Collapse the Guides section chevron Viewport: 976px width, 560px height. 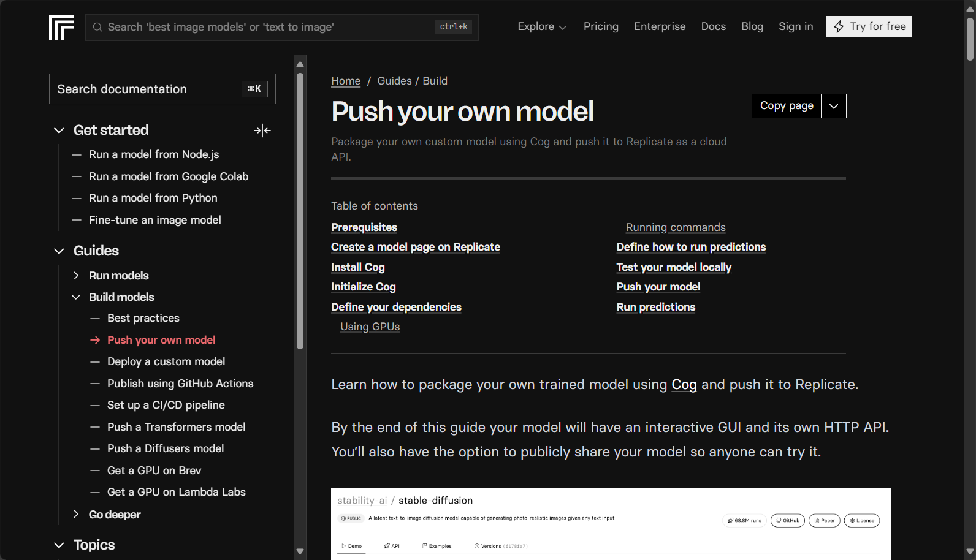click(59, 251)
